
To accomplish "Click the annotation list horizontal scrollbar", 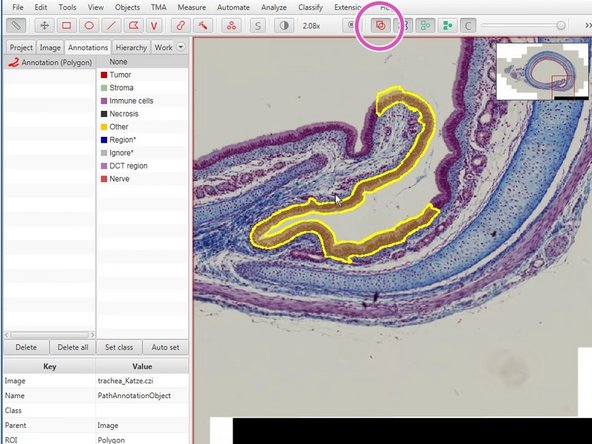I will 50,335.
